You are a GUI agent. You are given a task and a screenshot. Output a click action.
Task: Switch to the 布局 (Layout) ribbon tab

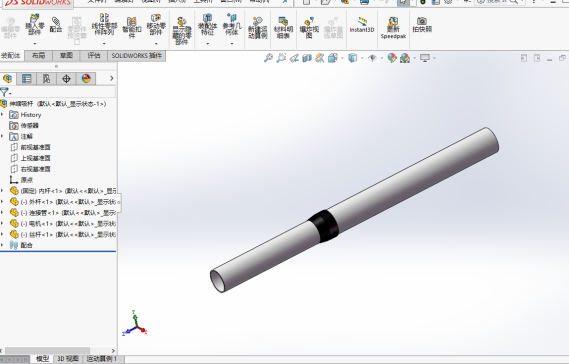(38, 56)
